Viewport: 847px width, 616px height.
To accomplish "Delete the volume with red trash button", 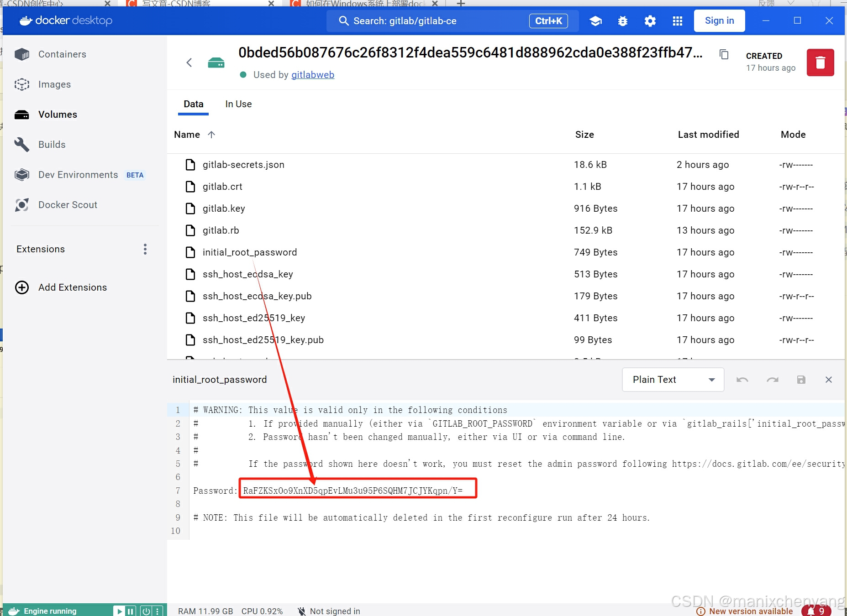I will click(x=820, y=63).
